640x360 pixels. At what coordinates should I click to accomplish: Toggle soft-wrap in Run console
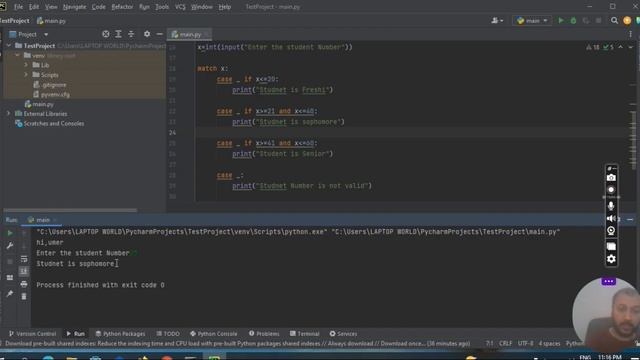pyautogui.click(x=24, y=258)
